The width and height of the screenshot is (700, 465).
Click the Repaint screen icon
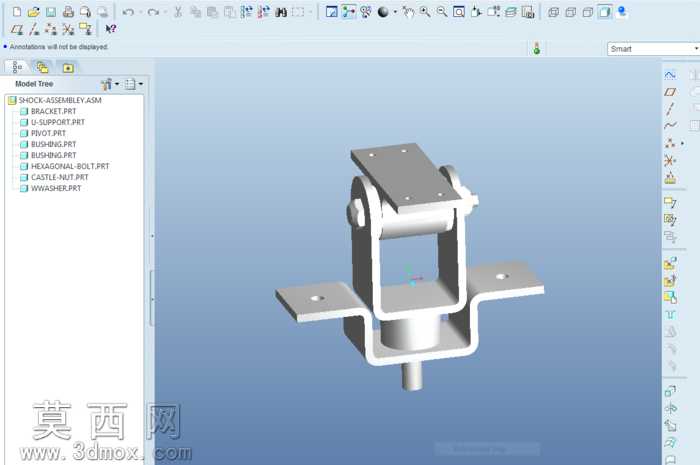click(331, 12)
